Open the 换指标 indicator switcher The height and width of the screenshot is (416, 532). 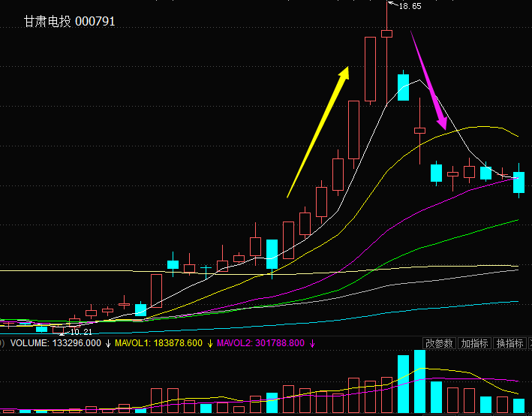tap(509, 343)
